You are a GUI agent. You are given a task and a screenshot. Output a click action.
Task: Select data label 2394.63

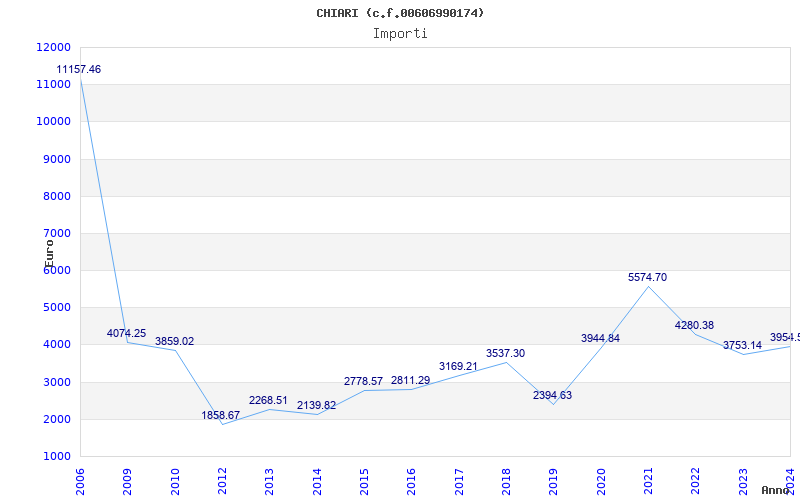[x=553, y=395]
